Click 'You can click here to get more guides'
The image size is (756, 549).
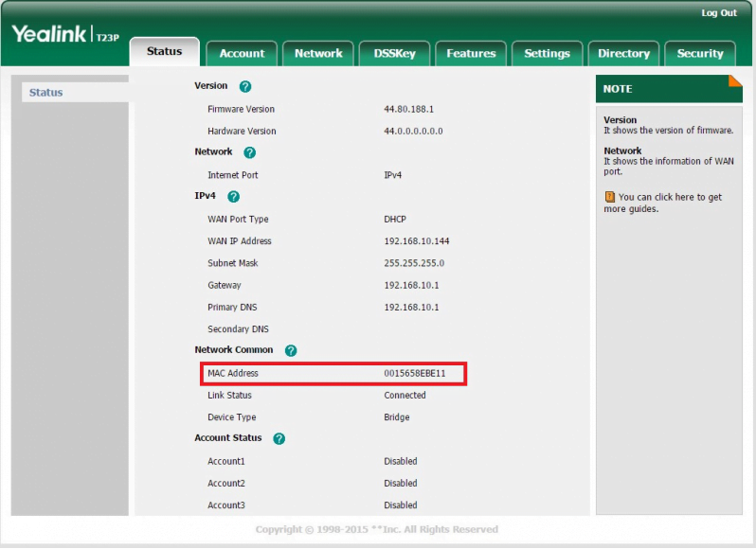[x=663, y=203]
